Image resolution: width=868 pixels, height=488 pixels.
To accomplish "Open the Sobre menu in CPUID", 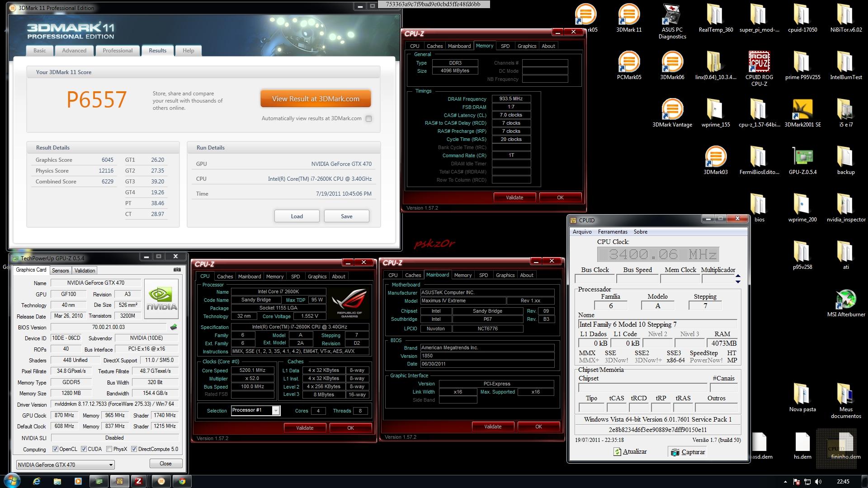I will click(x=640, y=232).
